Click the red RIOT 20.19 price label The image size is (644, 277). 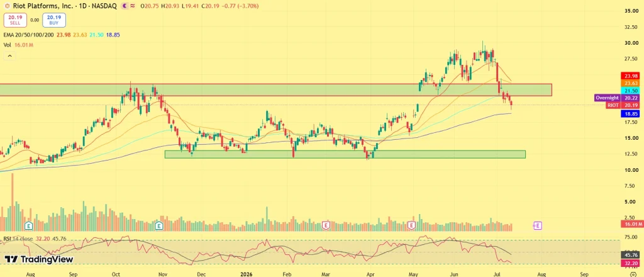point(623,105)
